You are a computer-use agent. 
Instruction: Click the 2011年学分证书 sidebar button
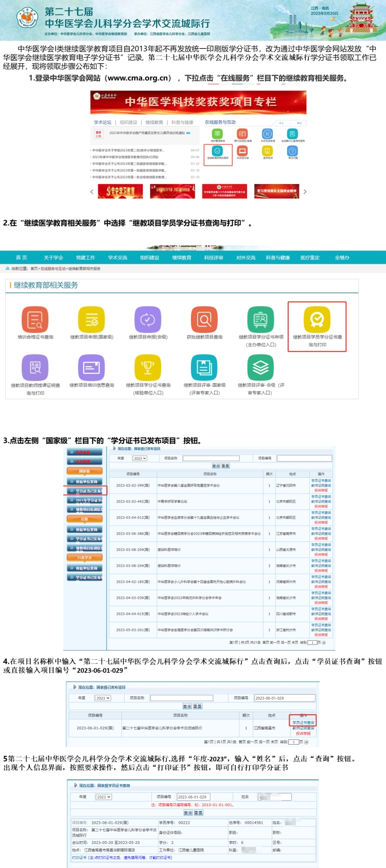pyautogui.click(x=85, y=500)
